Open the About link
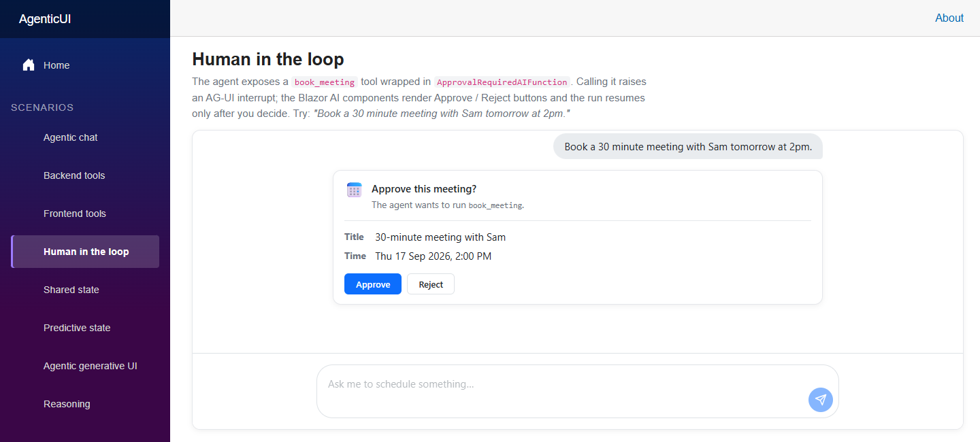The image size is (980, 442). tap(949, 18)
